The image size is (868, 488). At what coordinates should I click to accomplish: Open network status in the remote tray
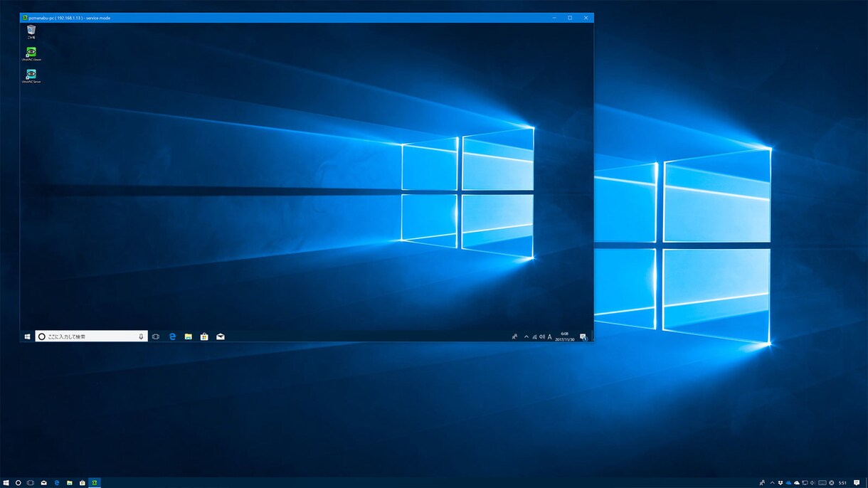[x=534, y=336]
